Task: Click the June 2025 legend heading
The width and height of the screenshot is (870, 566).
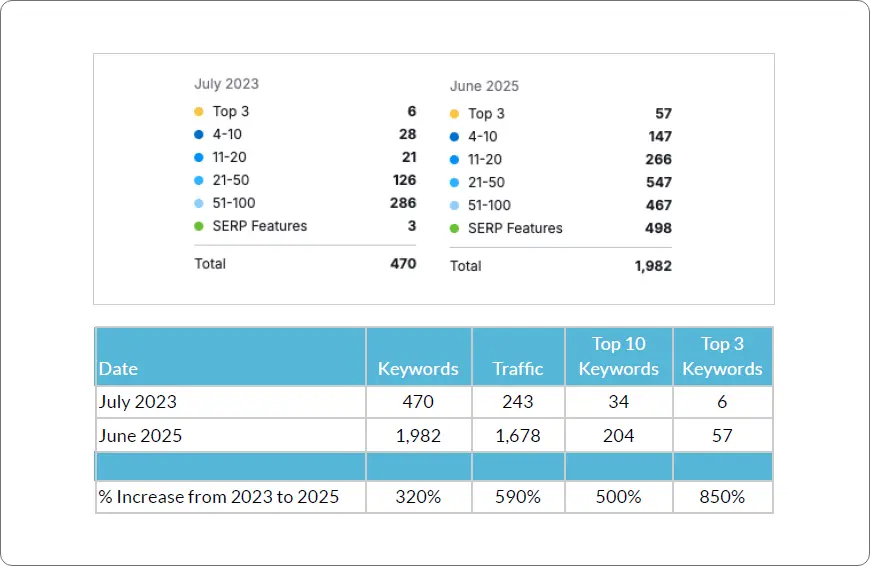Action: pos(484,87)
